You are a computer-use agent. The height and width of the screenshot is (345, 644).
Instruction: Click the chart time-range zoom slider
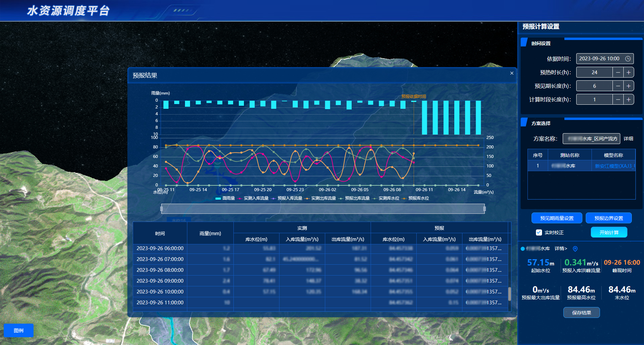(323, 209)
